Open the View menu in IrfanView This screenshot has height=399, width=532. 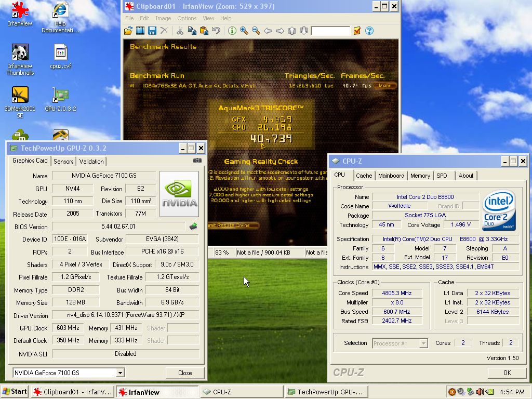(208, 18)
